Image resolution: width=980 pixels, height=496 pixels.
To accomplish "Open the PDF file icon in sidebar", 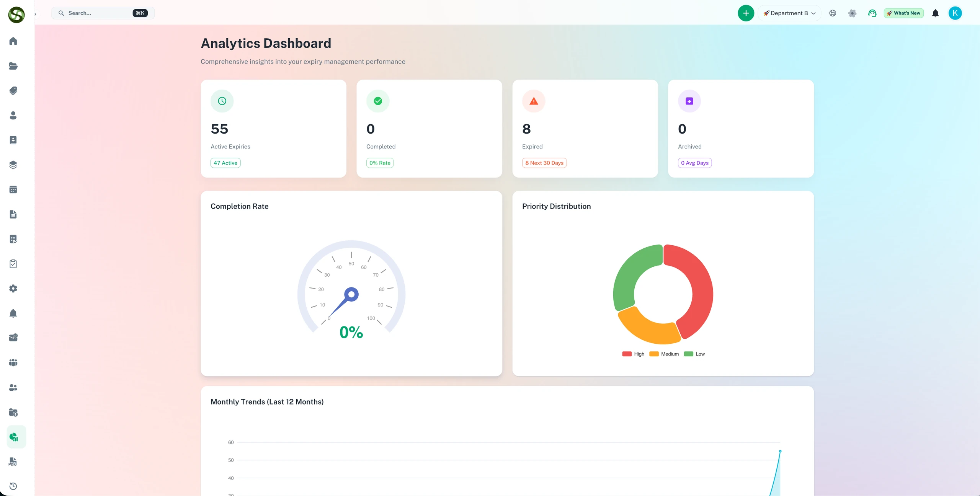I will 13,462.
